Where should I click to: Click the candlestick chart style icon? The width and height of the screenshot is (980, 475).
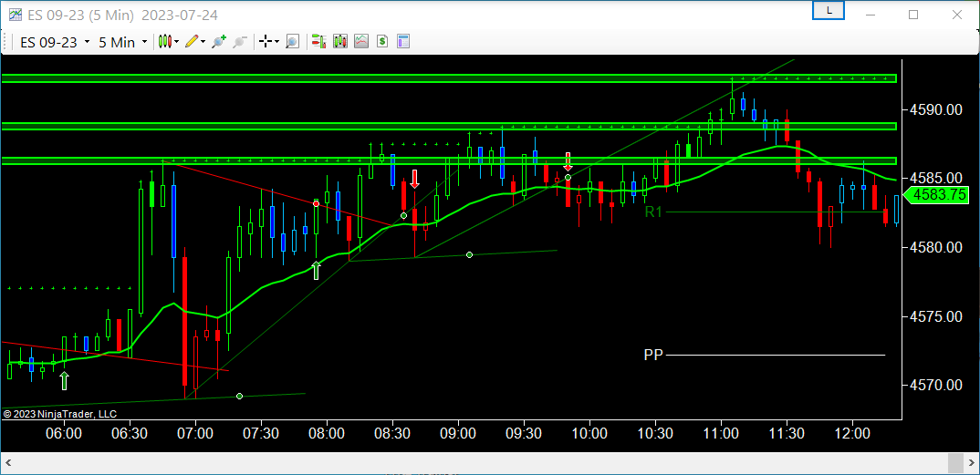coord(165,42)
